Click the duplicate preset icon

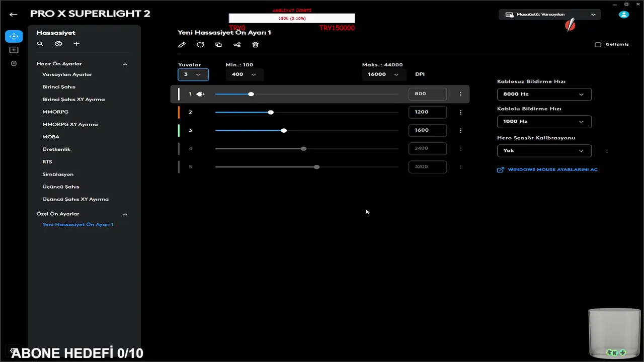[x=218, y=45]
